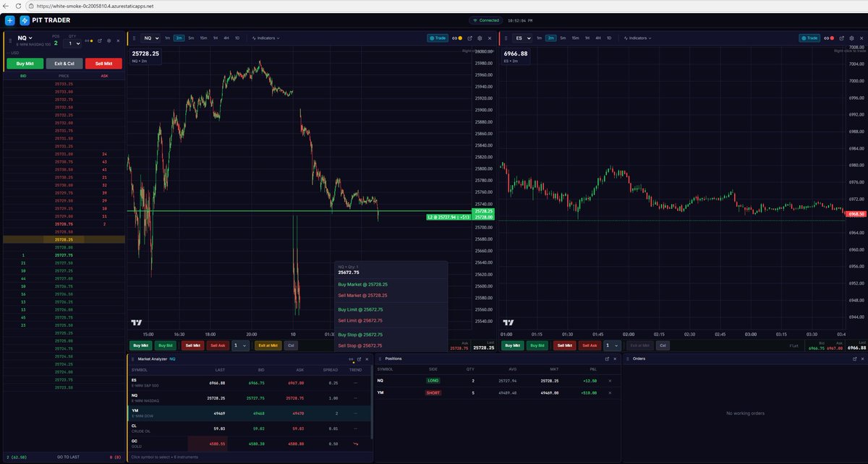This screenshot has width=868, height=464.
Task: Click TradingView logo on ES chart
Action: (509, 323)
